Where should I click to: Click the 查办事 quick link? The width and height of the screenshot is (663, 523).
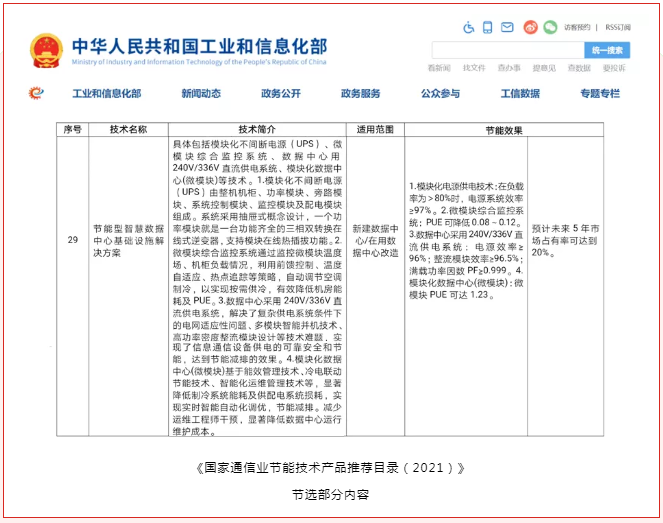click(x=509, y=68)
